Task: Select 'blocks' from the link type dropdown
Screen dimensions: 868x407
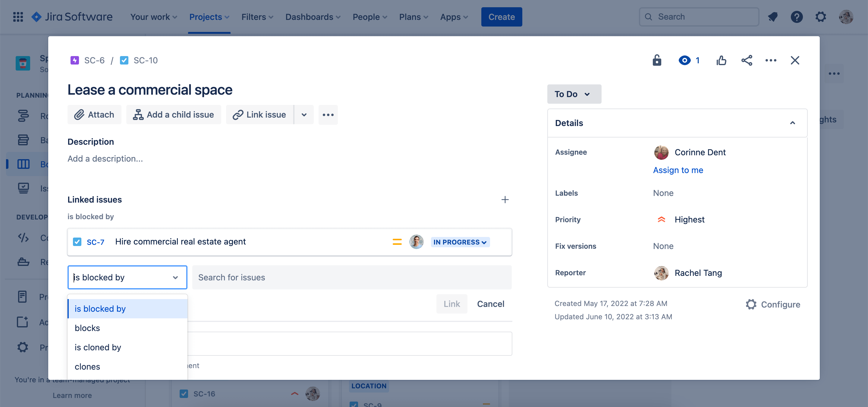Action: [87, 327]
